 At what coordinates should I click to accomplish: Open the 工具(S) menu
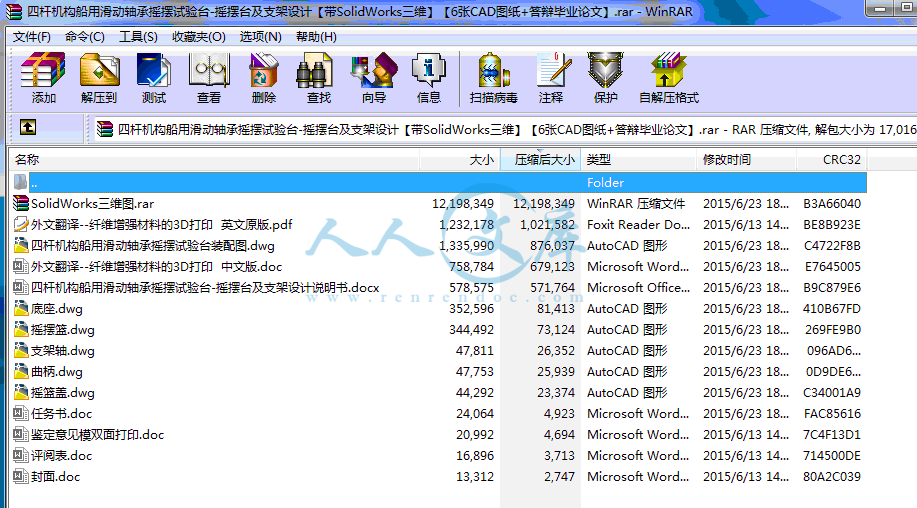click(x=139, y=37)
